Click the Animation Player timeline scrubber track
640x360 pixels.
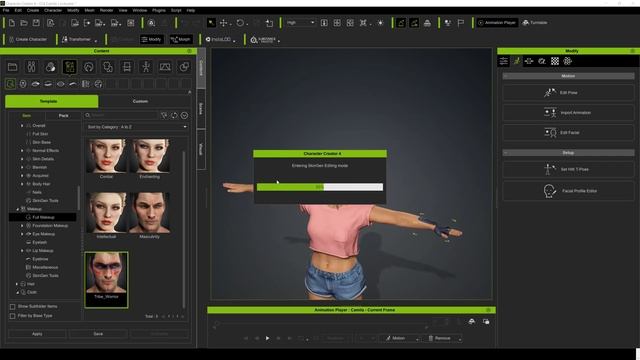[320, 324]
